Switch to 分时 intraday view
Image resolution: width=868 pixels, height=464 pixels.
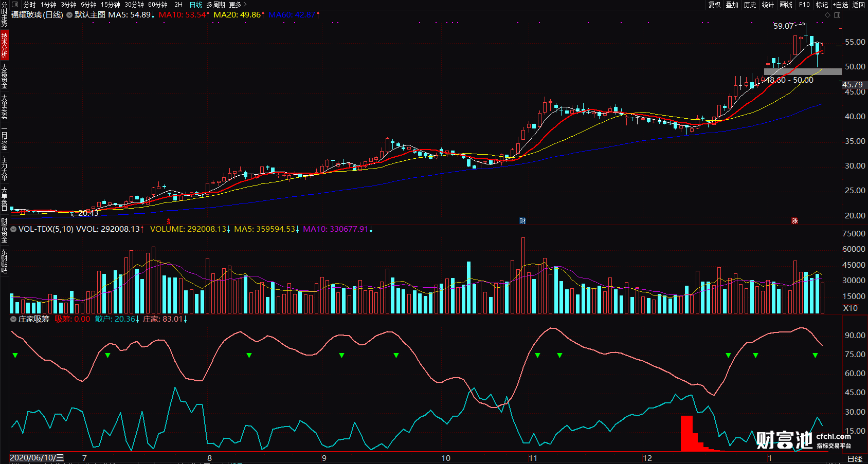click(30, 5)
